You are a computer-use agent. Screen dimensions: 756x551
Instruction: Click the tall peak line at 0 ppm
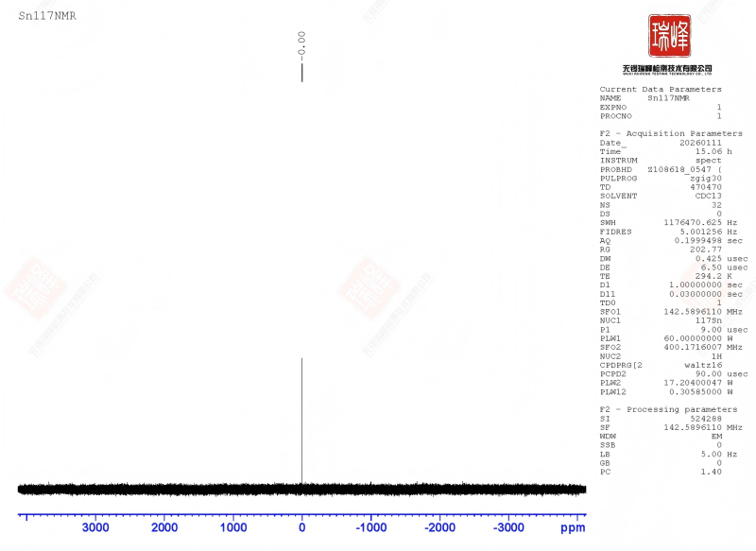301,416
